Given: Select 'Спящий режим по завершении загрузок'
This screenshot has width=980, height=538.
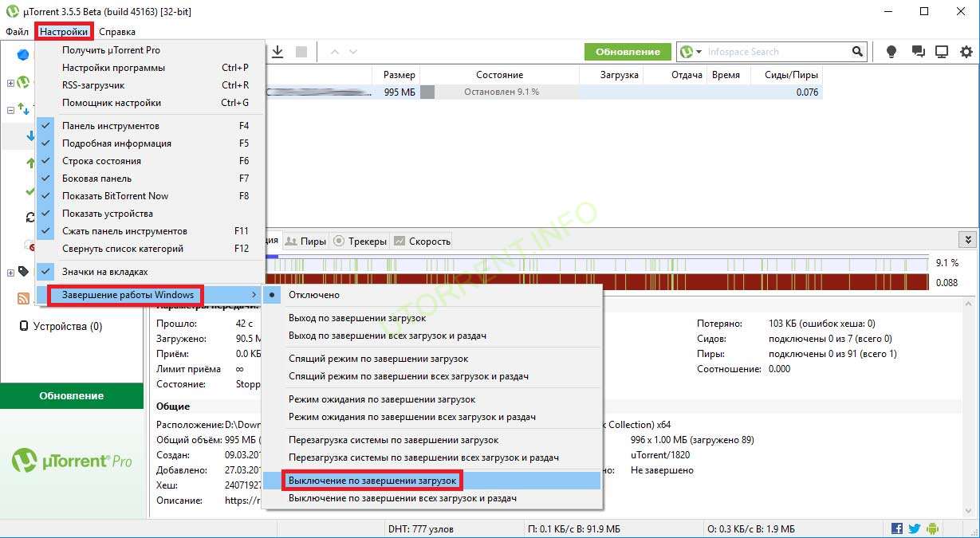Looking at the screenshot, I should pos(433,359).
